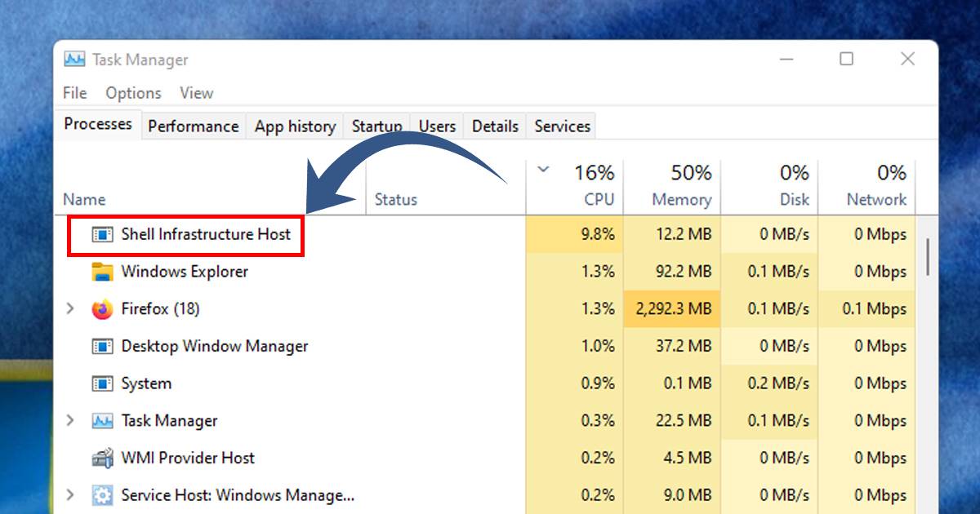Select the Service Host: Windows Manage... name
Screen dimensions: 980x514
238,495
